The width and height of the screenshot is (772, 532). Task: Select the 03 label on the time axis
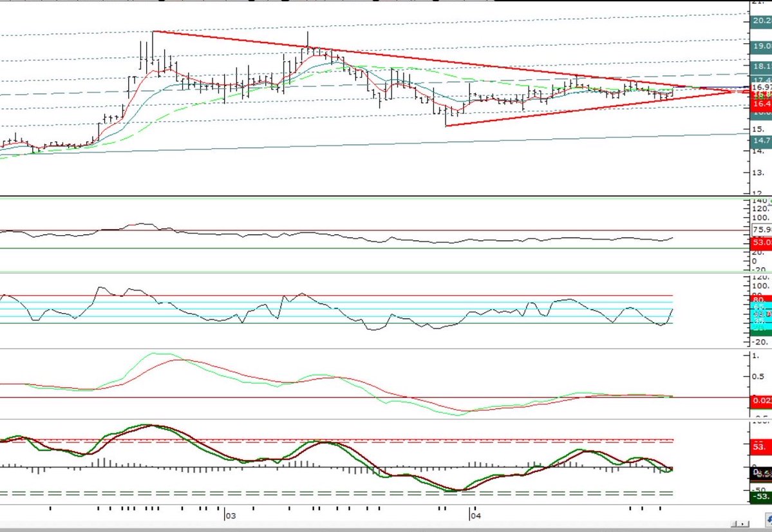[231, 515]
